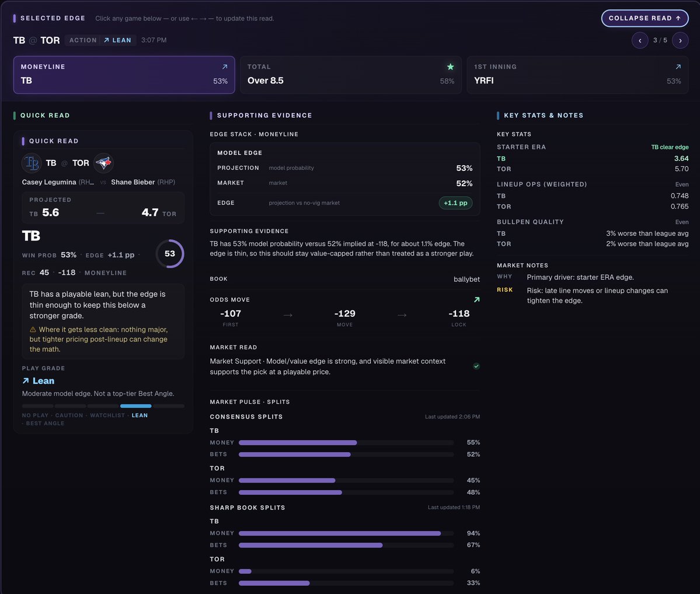
Task: Click the arrow icon on Moneyline card
Action: (x=225, y=67)
